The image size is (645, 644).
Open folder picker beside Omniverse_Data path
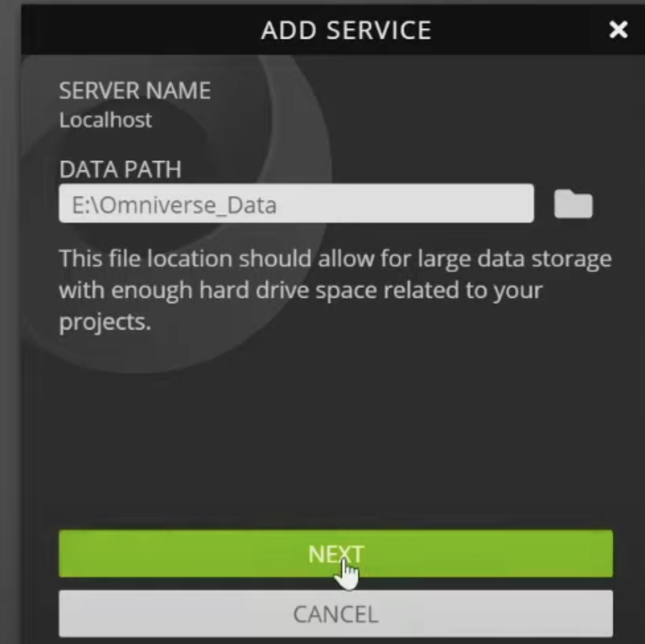[x=573, y=204]
